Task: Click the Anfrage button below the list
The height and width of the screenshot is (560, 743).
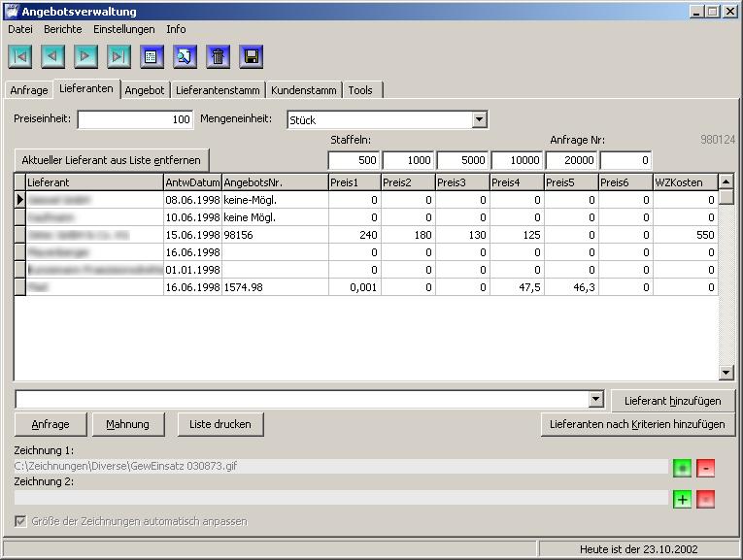Action: [x=51, y=424]
